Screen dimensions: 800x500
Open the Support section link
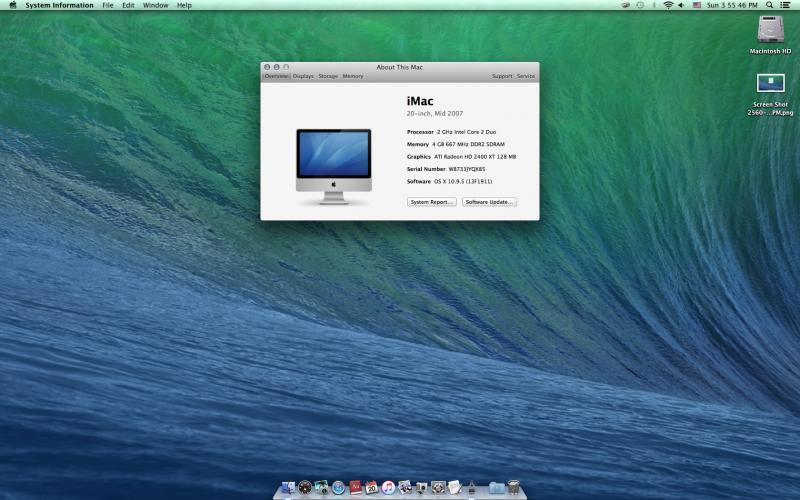click(502, 76)
